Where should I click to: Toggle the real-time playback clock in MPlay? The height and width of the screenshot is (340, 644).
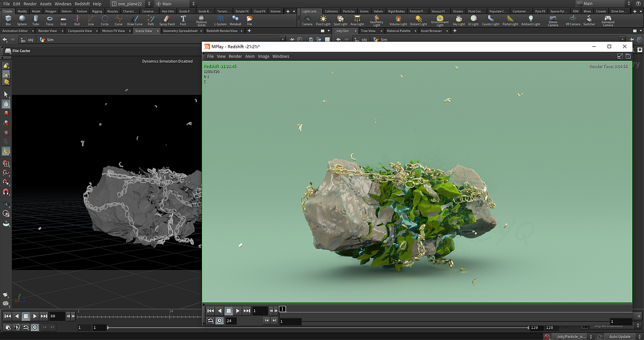pyautogui.click(x=220, y=320)
